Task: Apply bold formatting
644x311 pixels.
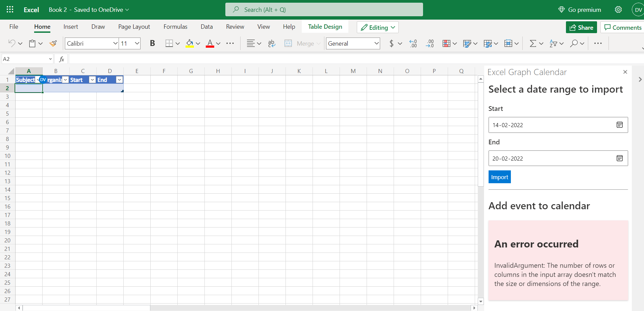Action: (x=152, y=43)
